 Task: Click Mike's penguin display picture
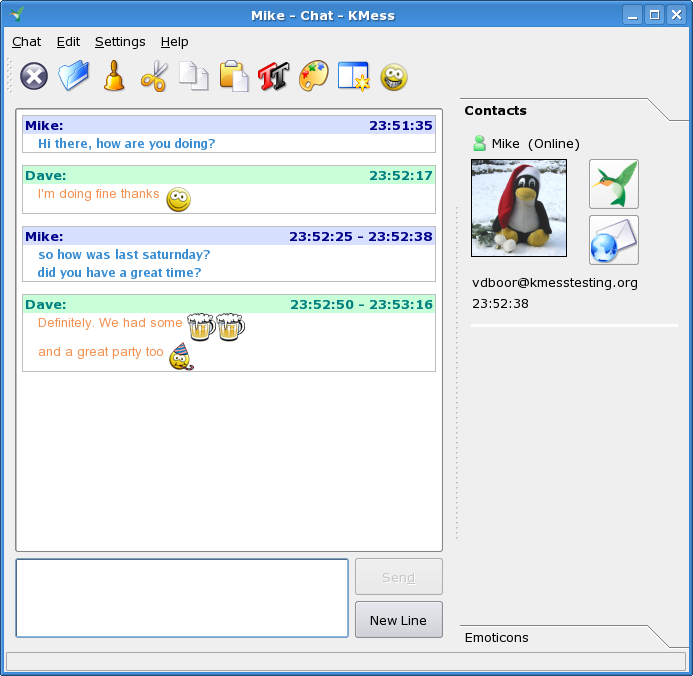[x=519, y=208]
